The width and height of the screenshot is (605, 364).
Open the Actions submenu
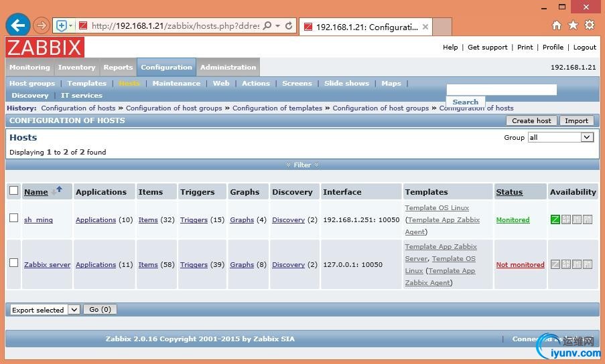coord(256,83)
